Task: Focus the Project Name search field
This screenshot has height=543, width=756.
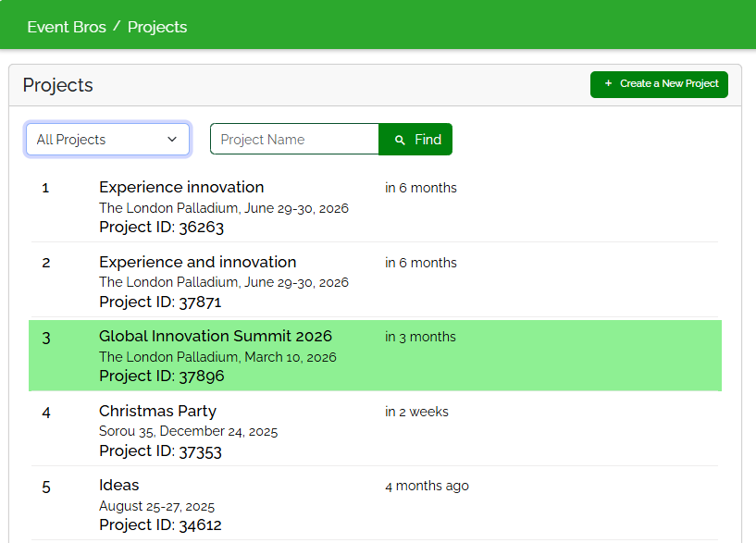Action: pos(294,140)
